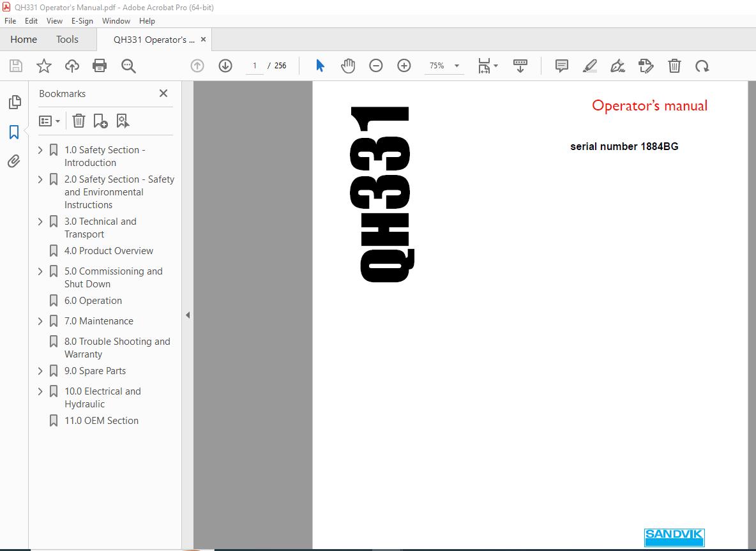This screenshot has width=756, height=551.
Task: Expand 2.0 Safety and Environmental Instructions bookmark
Action: click(40, 179)
